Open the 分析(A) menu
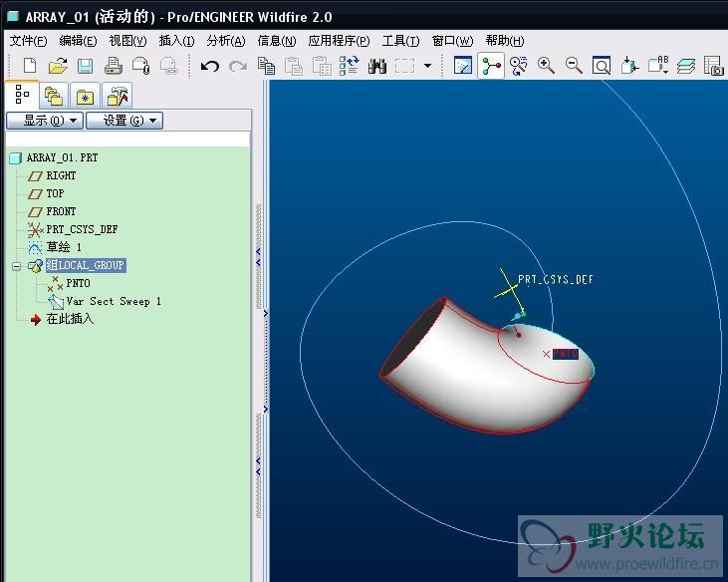728x582 pixels. (226, 41)
